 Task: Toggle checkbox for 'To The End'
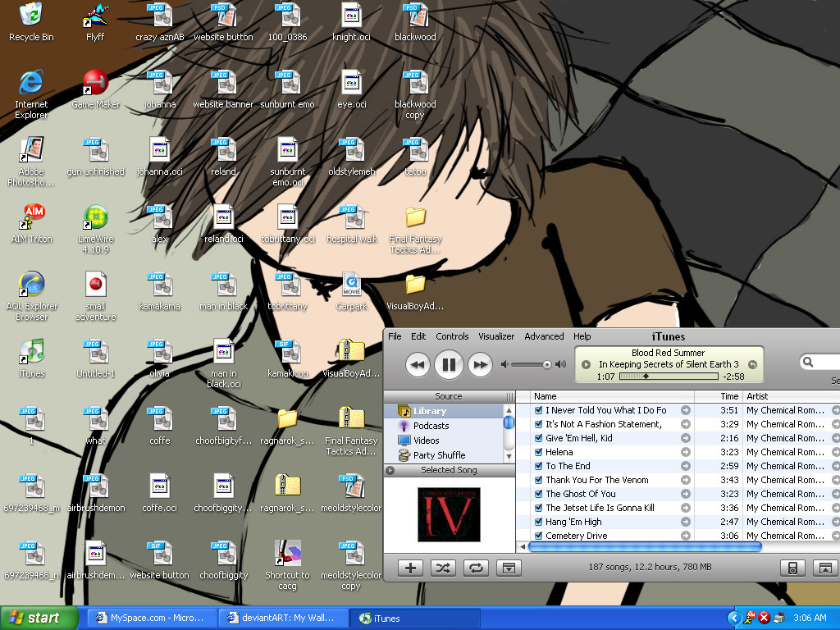pos(539,466)
